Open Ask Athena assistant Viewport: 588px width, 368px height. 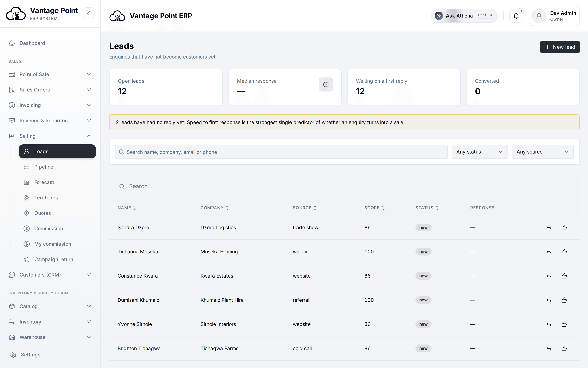[464, 16]
